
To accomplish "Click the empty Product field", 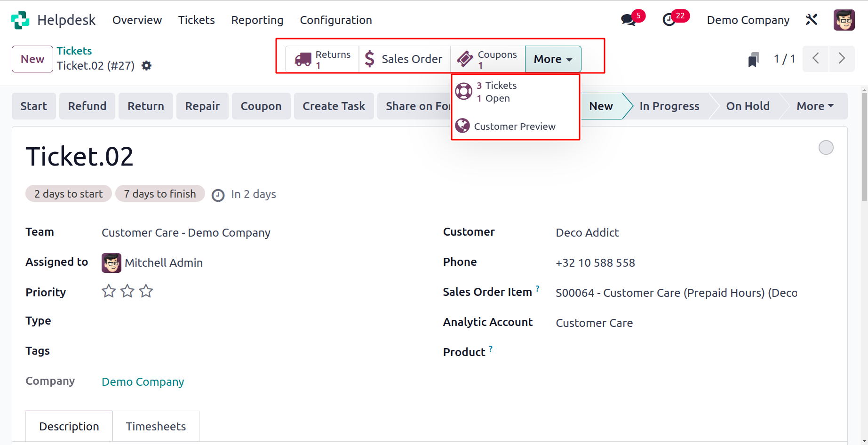I will (x=694, y=352).
